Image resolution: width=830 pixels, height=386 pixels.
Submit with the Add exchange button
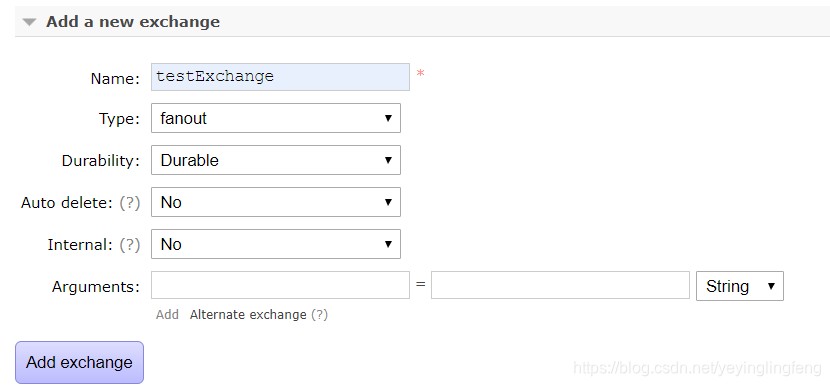(79, 362)
